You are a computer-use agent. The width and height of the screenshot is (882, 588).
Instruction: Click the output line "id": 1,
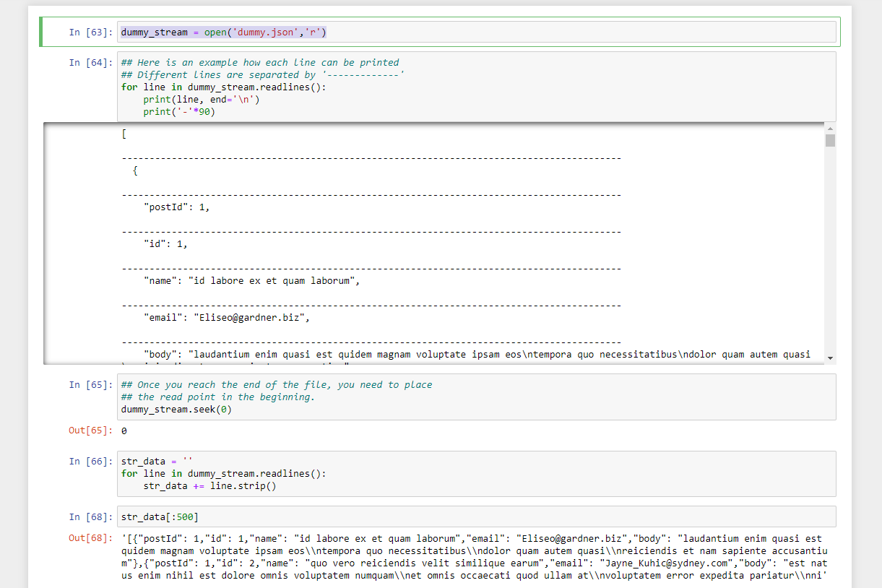165,243
